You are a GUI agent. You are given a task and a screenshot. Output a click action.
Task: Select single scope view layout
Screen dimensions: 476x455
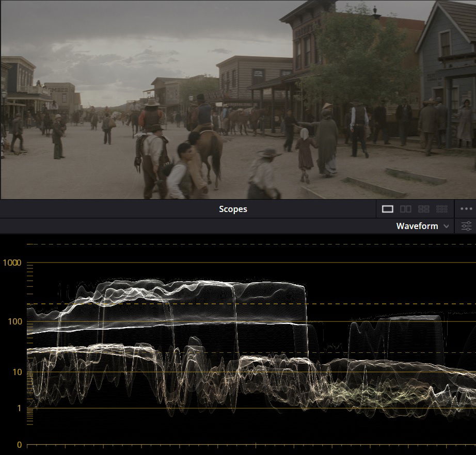(x=387, y=209)
